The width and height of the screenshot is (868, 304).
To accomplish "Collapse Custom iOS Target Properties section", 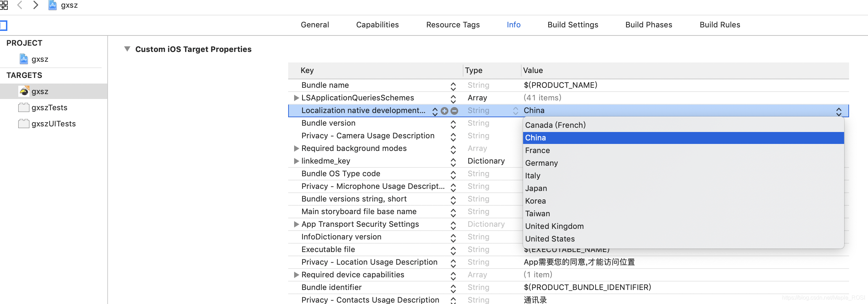I will [127, 49].
